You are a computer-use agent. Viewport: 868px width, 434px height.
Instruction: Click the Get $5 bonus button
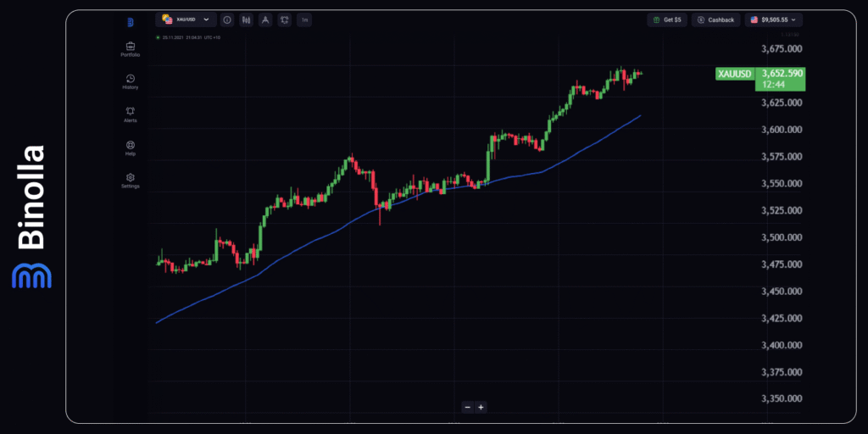click(666, 19)
